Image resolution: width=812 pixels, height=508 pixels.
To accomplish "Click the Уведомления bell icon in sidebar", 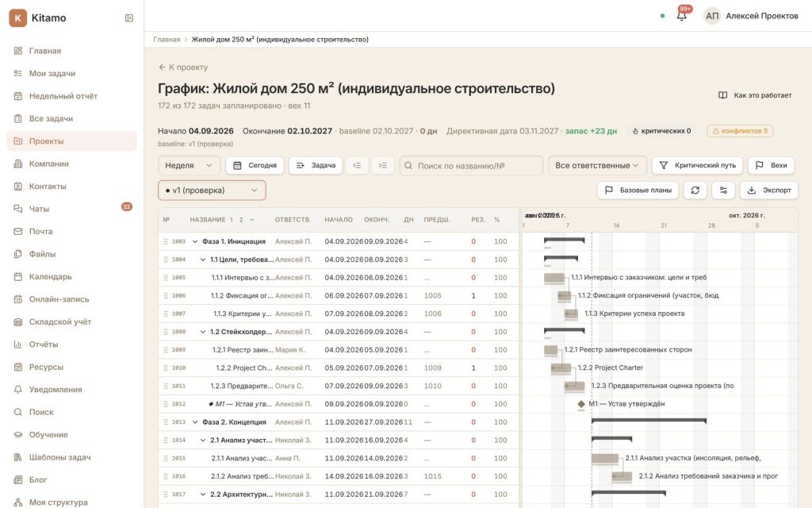I will tap(18, 389).
